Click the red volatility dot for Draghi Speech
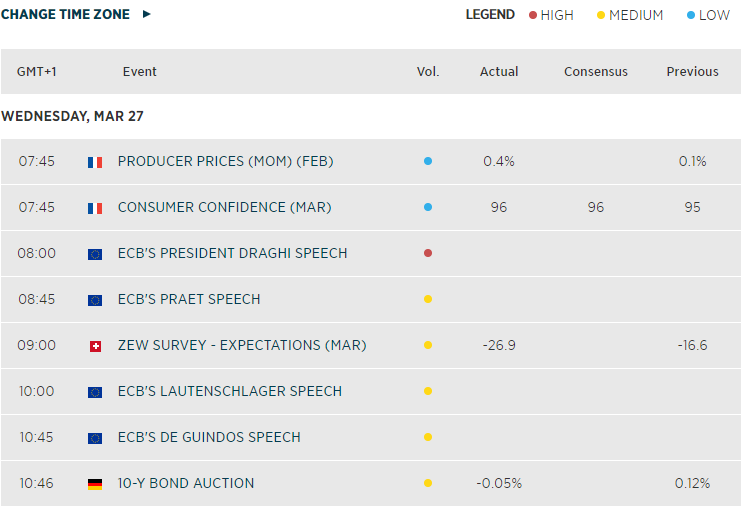The height and width of the screenshot is (507, 741). click(x=428, y=254)
